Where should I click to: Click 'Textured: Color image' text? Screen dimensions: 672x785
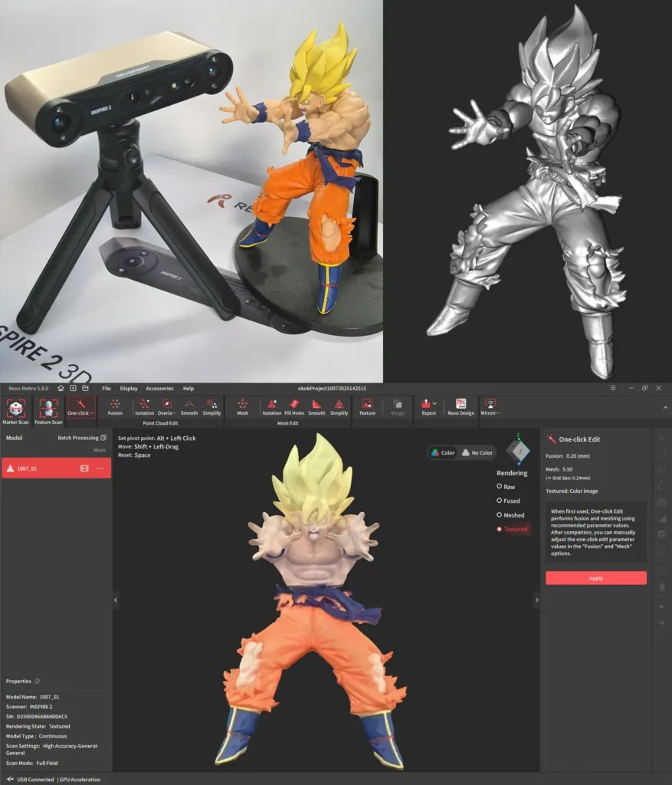(x=572, y=491)
